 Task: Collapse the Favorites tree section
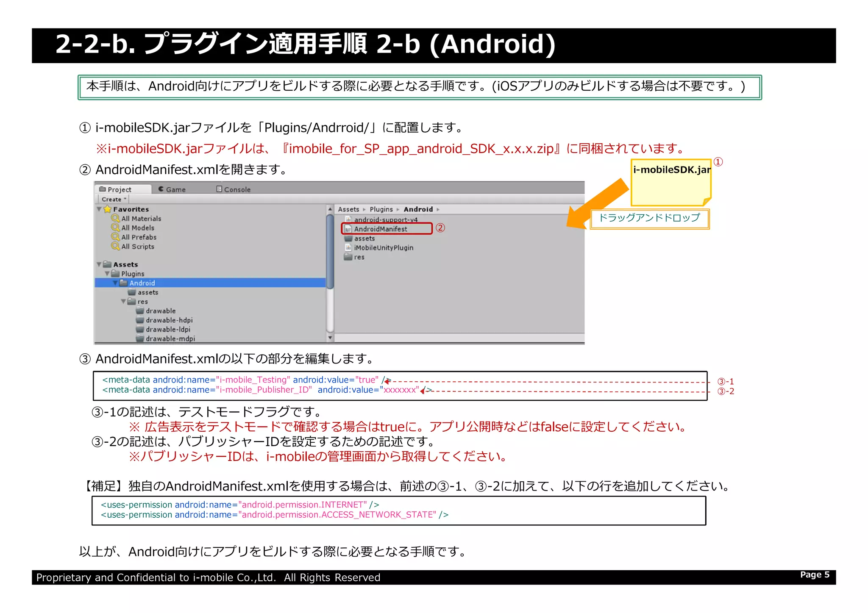point(99,209)
